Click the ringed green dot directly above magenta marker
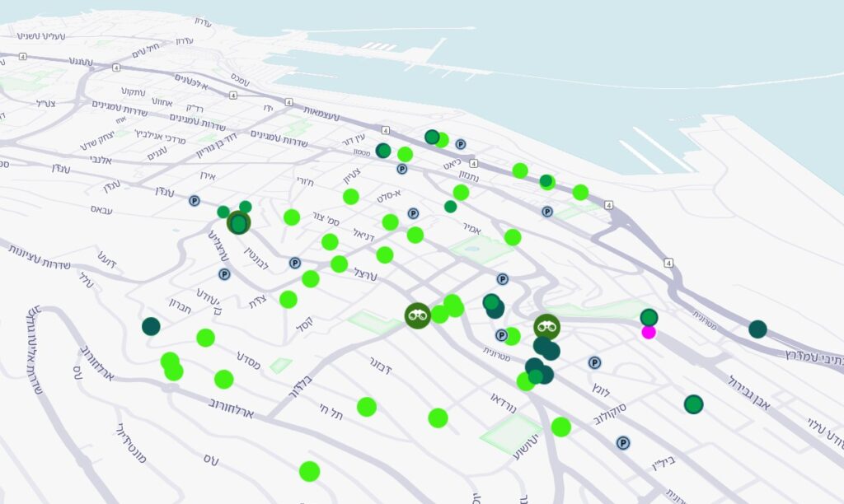Screen dimensions: 844x504 pyautogui.click(x=649, y=317)
